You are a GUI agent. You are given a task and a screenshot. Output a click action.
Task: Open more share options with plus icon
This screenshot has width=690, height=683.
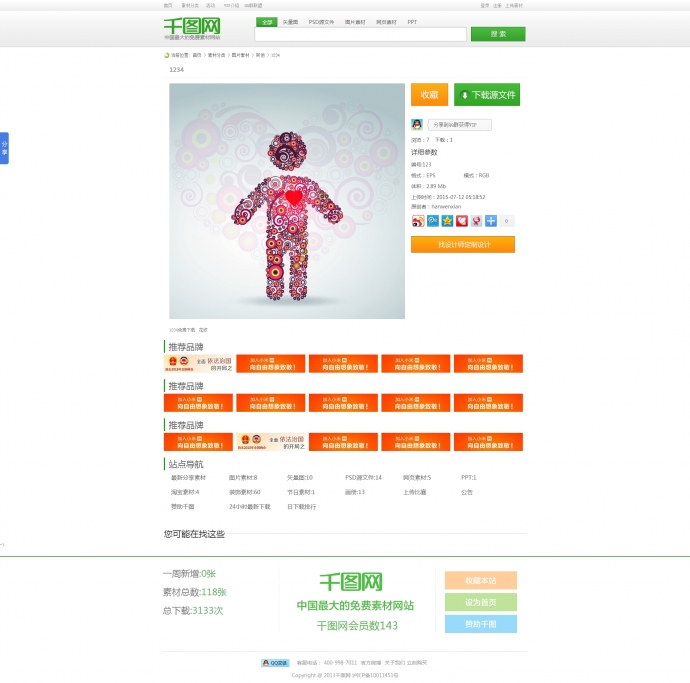pyautogui.click(x=491, y=221)
